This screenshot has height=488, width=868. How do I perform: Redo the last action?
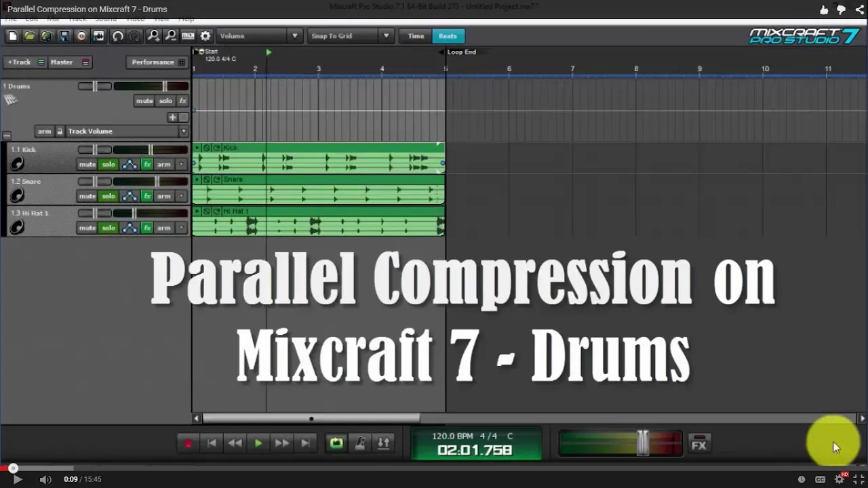click(135, 36)
